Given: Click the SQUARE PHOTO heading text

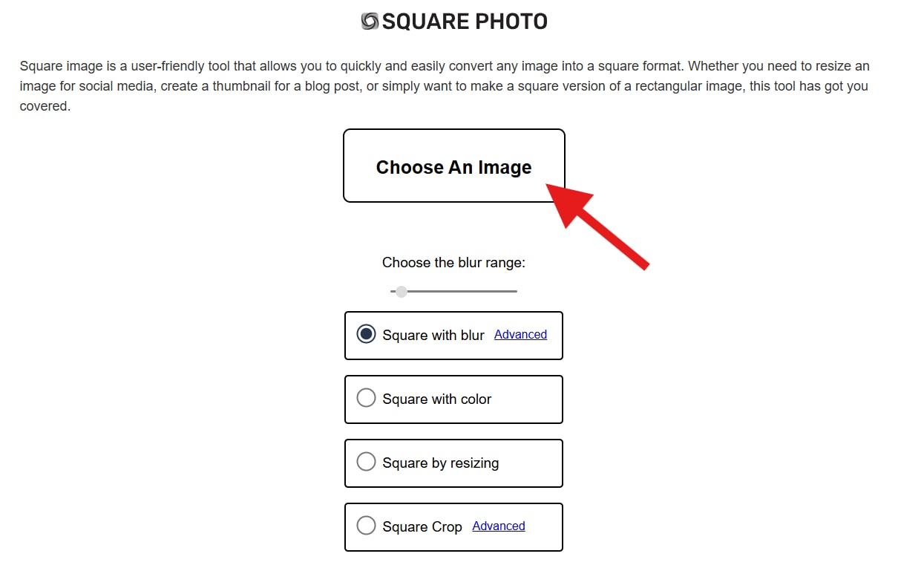Looking at the screenshot, I should click(465, 22).
